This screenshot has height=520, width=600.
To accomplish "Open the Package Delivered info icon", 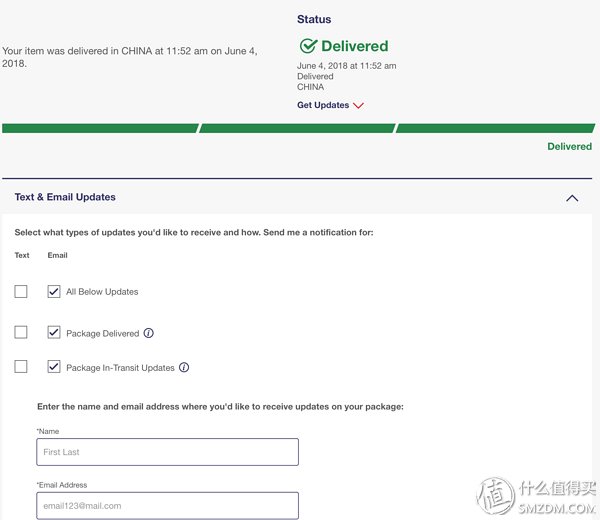I will pos(148,333).
